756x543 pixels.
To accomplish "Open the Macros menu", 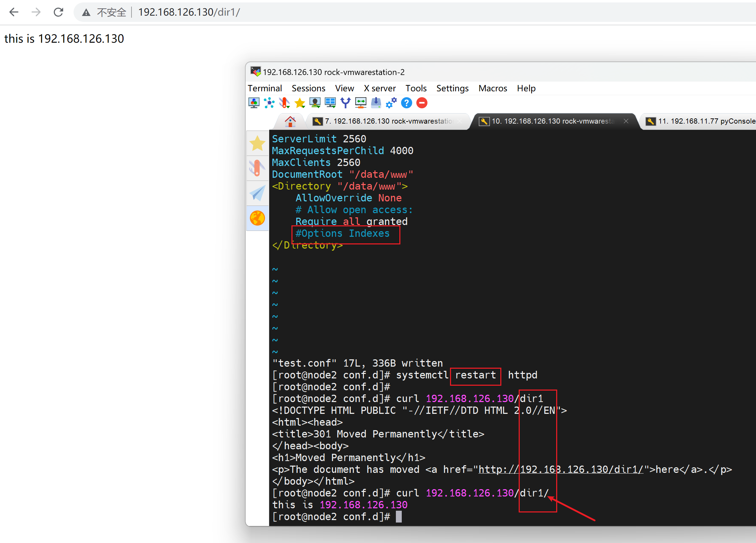I will pos(493,89).
